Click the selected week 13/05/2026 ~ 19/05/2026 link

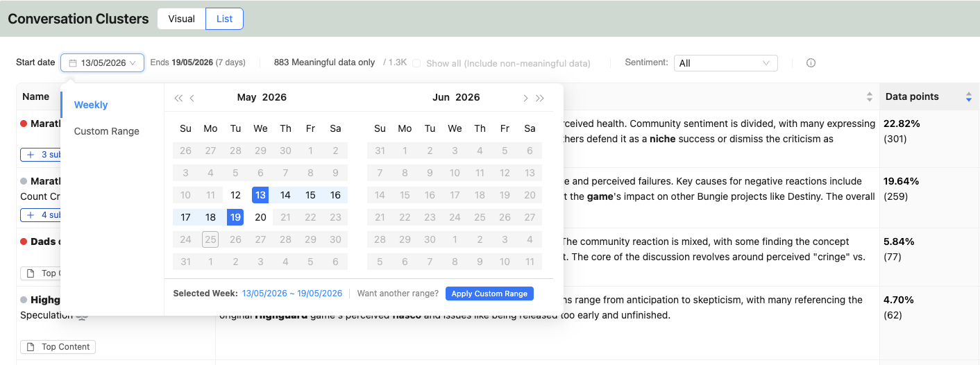pyautogui.click(x=292, y=294)
